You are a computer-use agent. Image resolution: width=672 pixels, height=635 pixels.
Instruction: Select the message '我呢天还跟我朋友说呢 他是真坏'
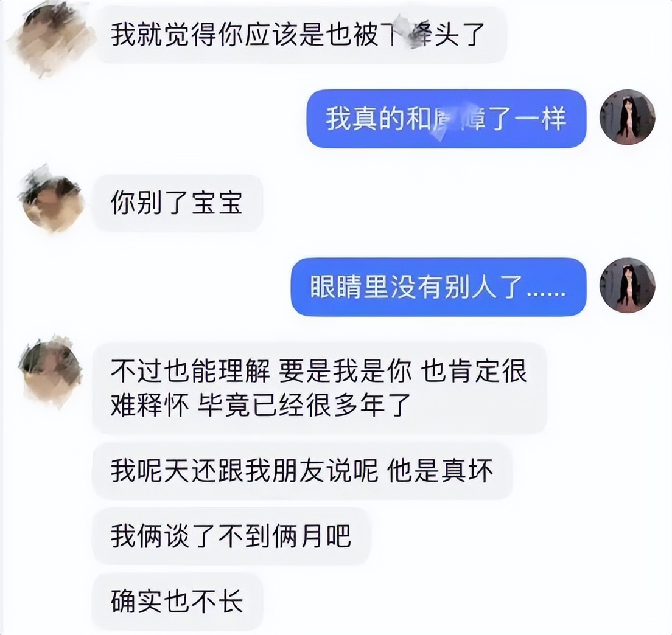point(302,471)
